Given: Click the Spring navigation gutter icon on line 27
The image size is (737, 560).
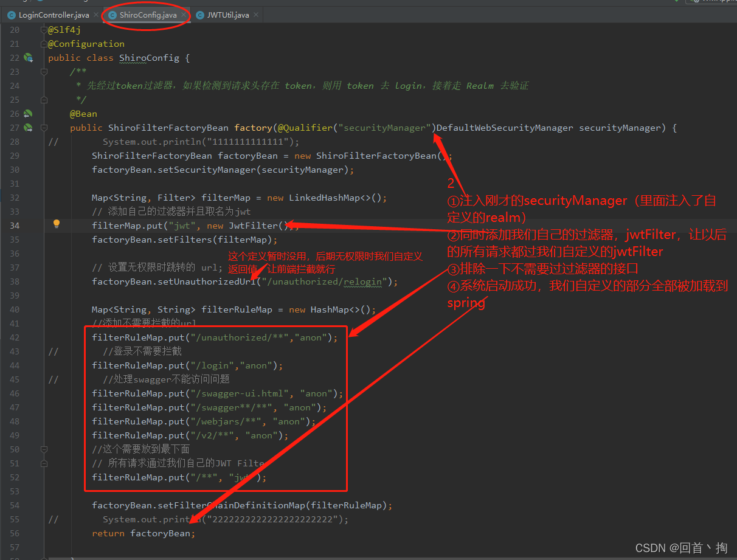Looking at the screenshot, I should pyautogui.click(x=28, y=128).
